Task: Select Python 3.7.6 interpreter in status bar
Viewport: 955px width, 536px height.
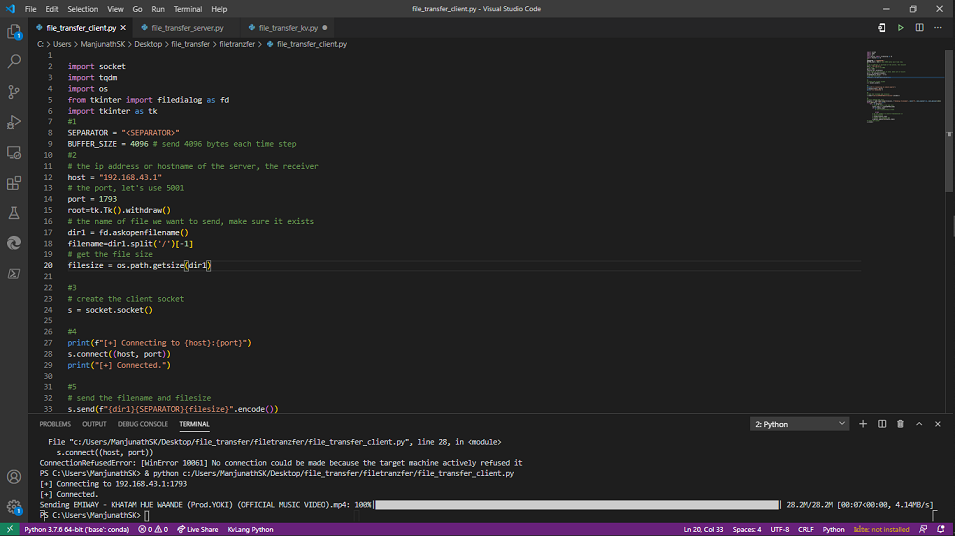Action: coord(76,529)
